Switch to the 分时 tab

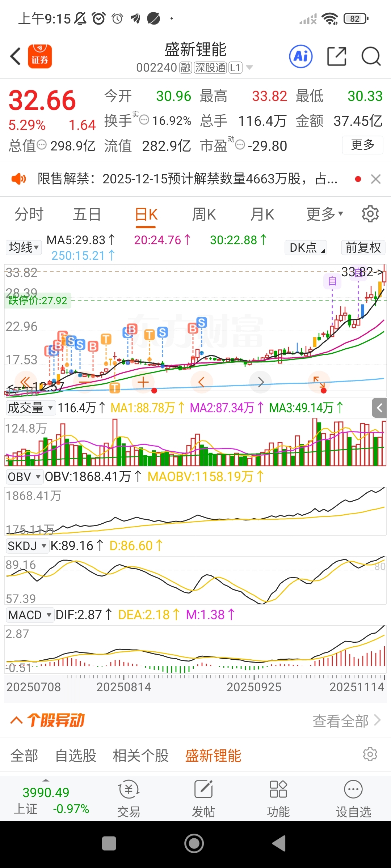(29, 214)
